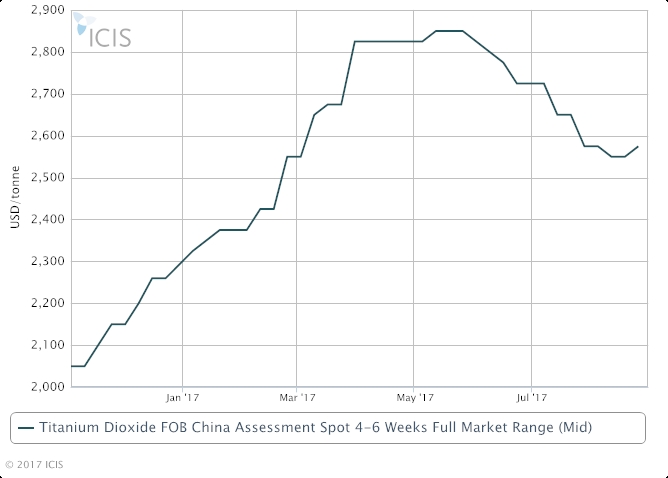Click the 2,400 y-axis value label
668x478 pixels.
click(49, 220)
